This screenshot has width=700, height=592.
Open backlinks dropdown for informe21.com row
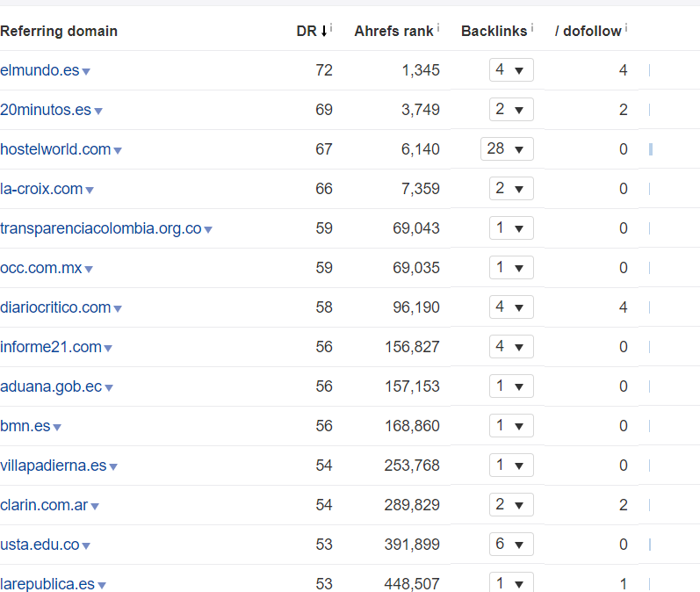coord(511,346)
